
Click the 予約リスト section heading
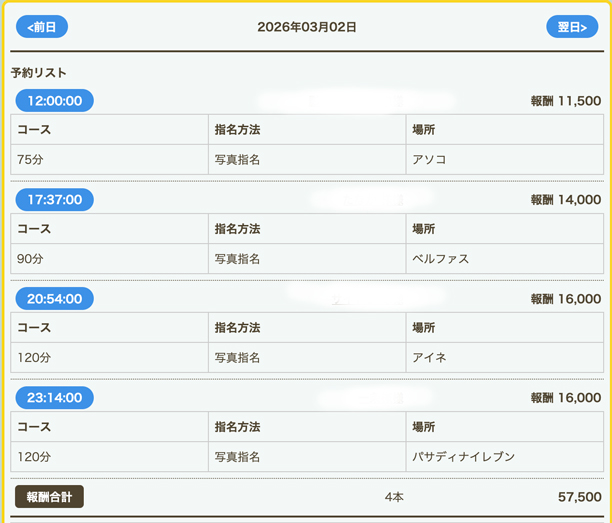(39, 73)
